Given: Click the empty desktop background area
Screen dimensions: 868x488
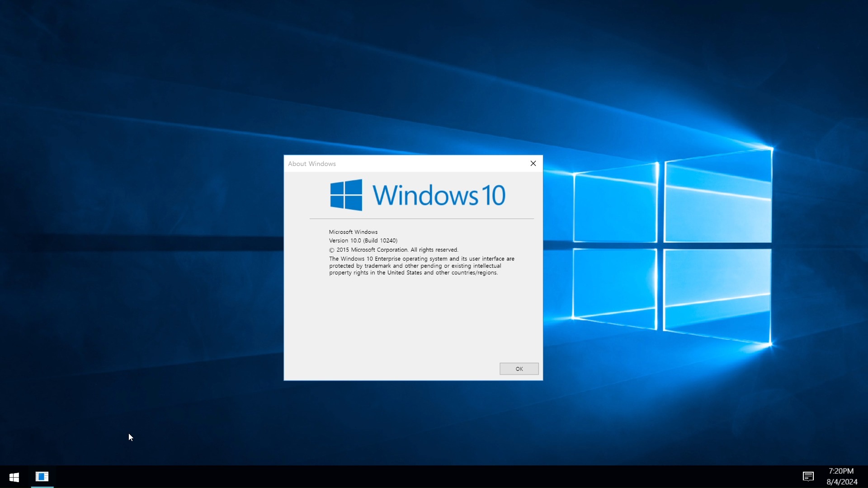Looking at the screenshot, I should point(158,384).
